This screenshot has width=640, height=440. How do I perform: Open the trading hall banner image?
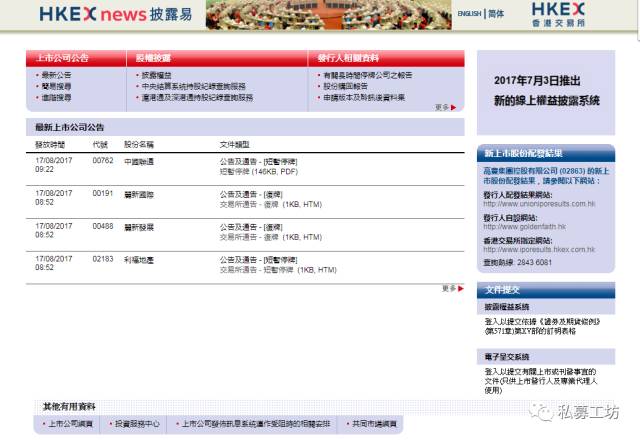329,15
